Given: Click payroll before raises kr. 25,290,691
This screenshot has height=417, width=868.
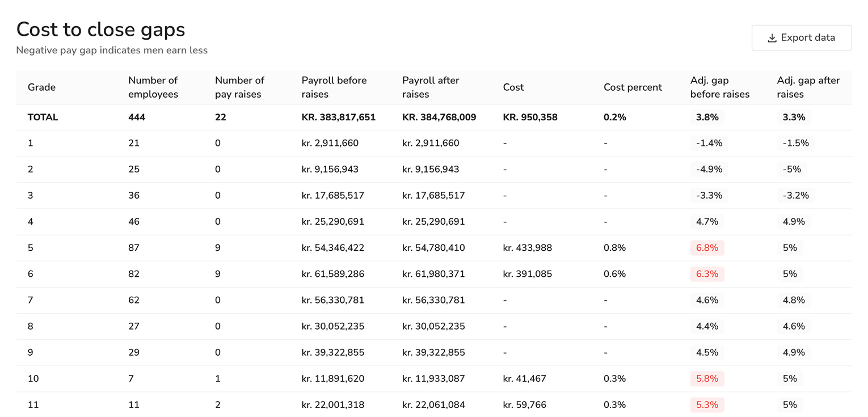Looking at the screenshot, I should point(333,222).
